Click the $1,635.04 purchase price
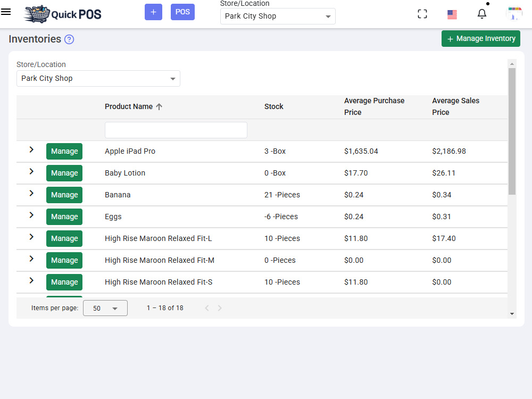The image size is (532, 399). (x=361, y=151)
